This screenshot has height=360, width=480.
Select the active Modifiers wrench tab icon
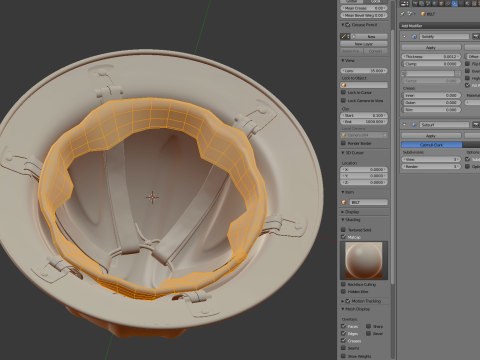pos(455,3)
